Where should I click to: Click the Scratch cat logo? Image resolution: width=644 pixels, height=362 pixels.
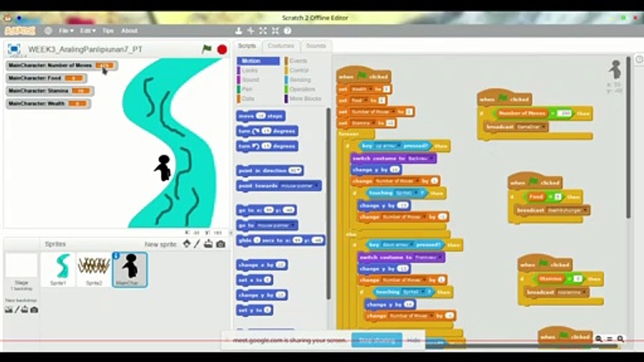tap(20, 31)
